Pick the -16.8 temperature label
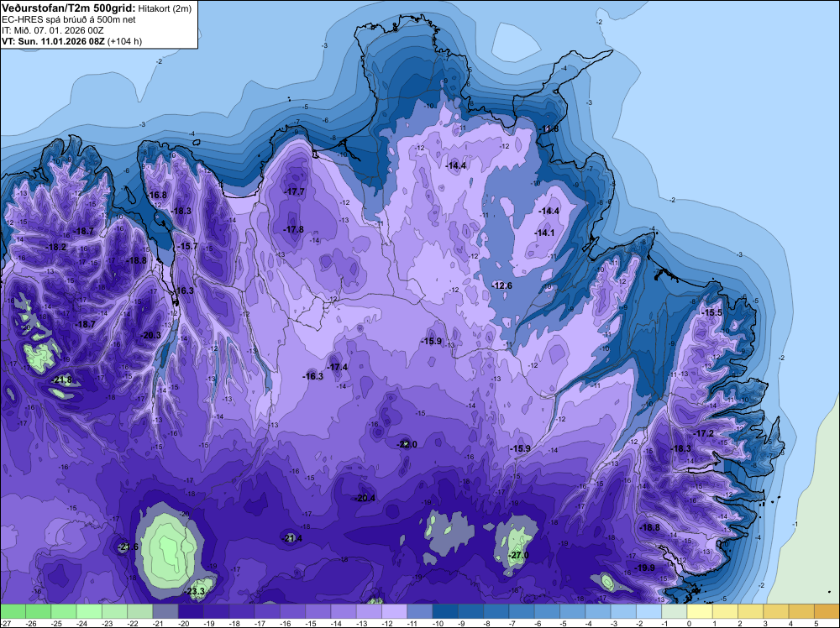This screenshot has width=840, height=628. [x=157, y=195]
